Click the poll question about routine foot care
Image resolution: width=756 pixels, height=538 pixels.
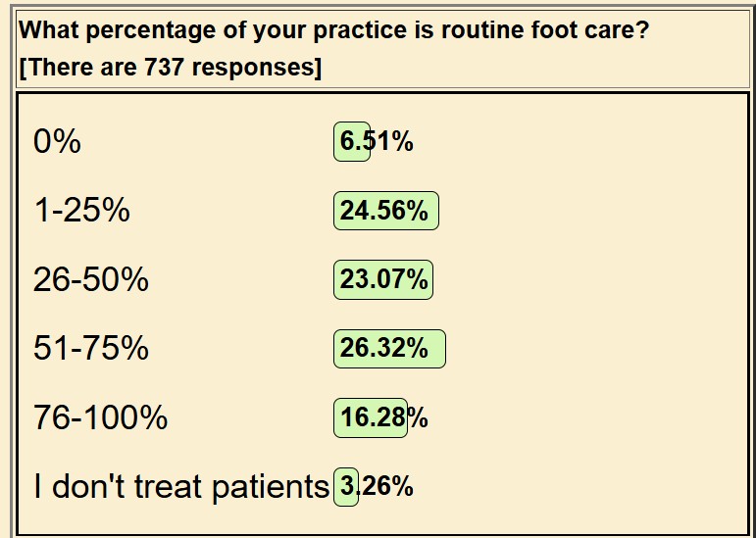pos(335,28)
